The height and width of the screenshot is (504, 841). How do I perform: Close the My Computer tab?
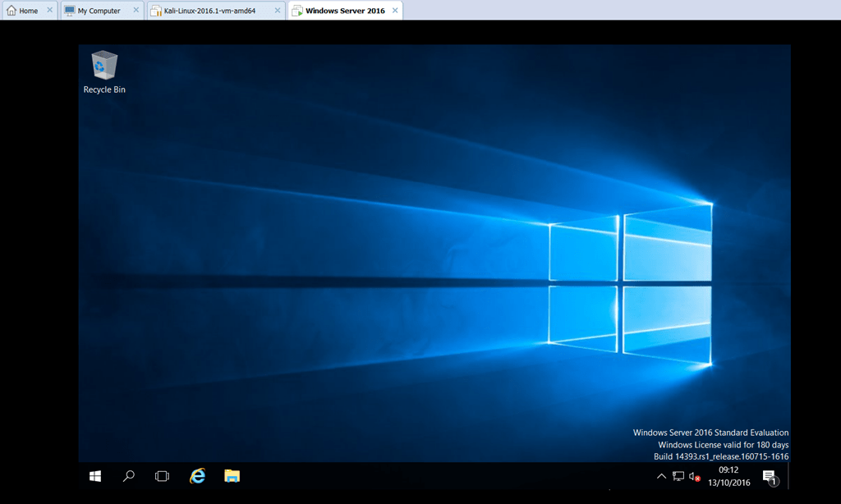pos(136,10)
